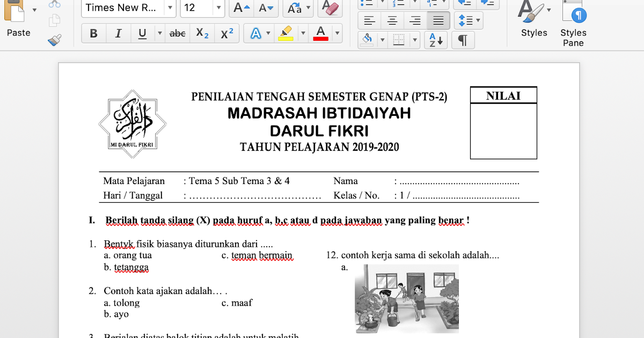This screenshot has height=338, width=644.
Task: Toggle justified paragraph alignment
Action: (x=438, y=20)
